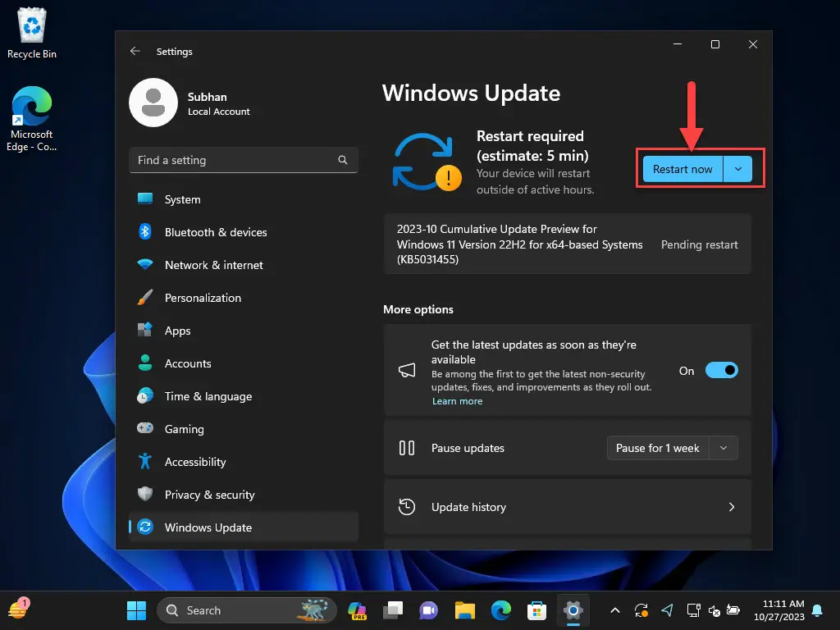Viewport: 840px width, 630px height.
Task: Open System settings category
Action: click(x=243, y=199)
